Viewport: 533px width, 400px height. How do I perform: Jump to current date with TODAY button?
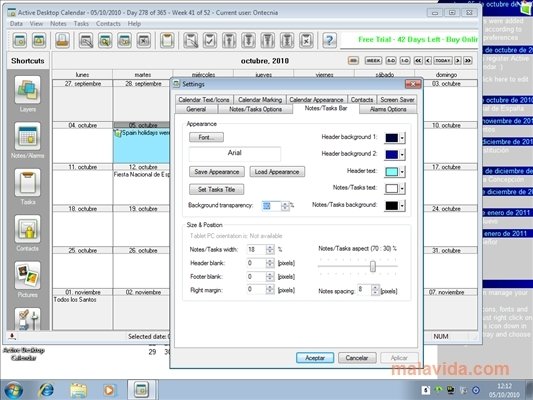[x=443, y=60]
